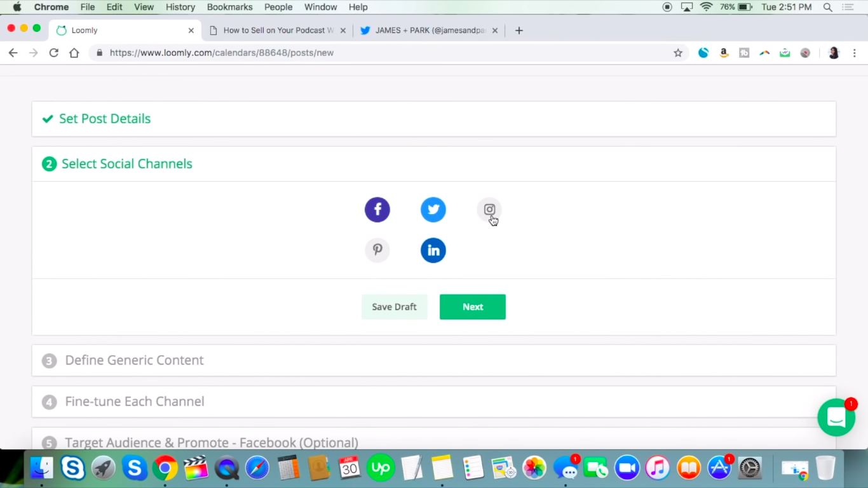Open the Intercom chat bubble
The height and width of the screenshot is (488, 868).
(x=836, y=417)
